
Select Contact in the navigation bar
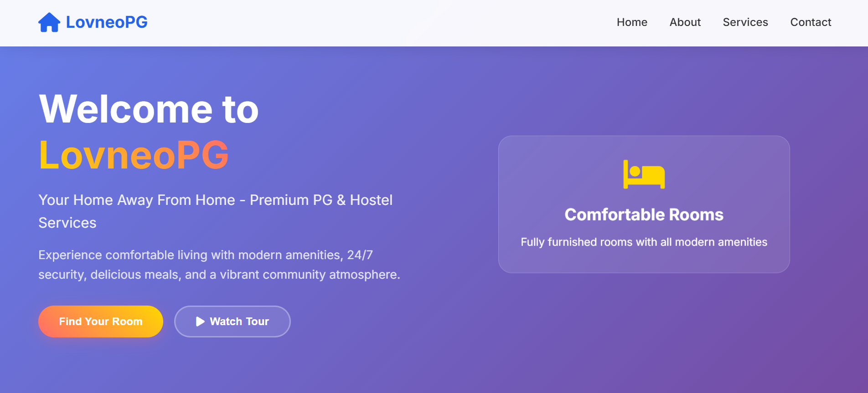point(811,22)
